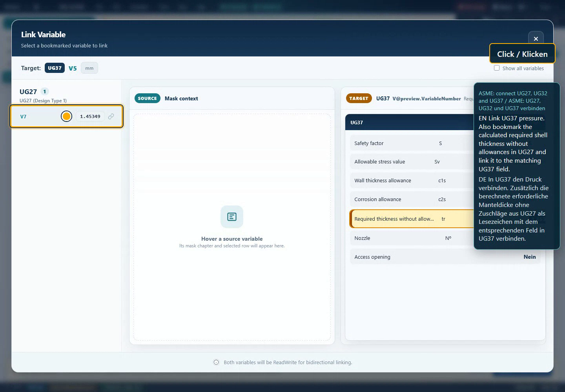
Task: Click the info icon in the footer note
Action: (x=216, y=362)
